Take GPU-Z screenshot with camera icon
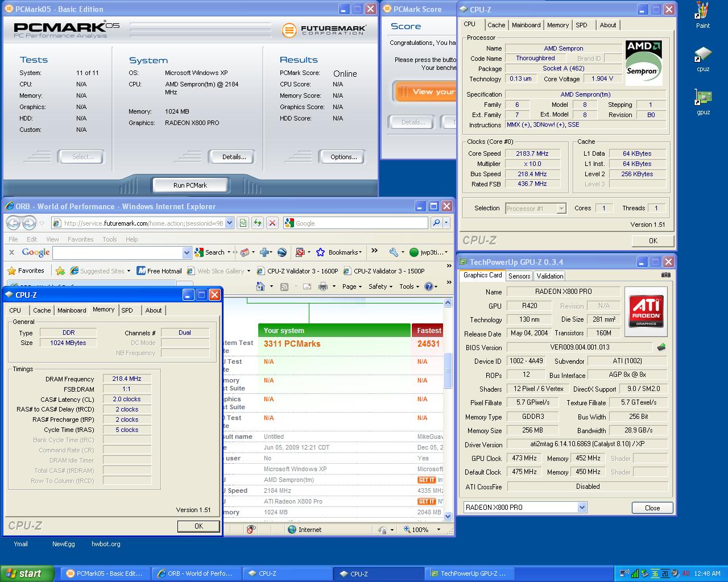 (x=666, y=275)
